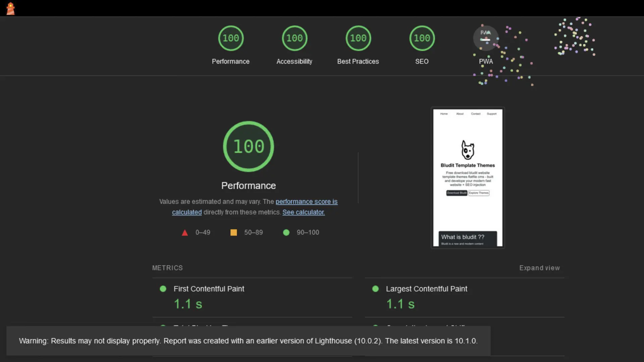The height and width of the screenshot is (362, 644).
Task: Click the Best Practices score circle icon
Action: [x=358, y=38]
